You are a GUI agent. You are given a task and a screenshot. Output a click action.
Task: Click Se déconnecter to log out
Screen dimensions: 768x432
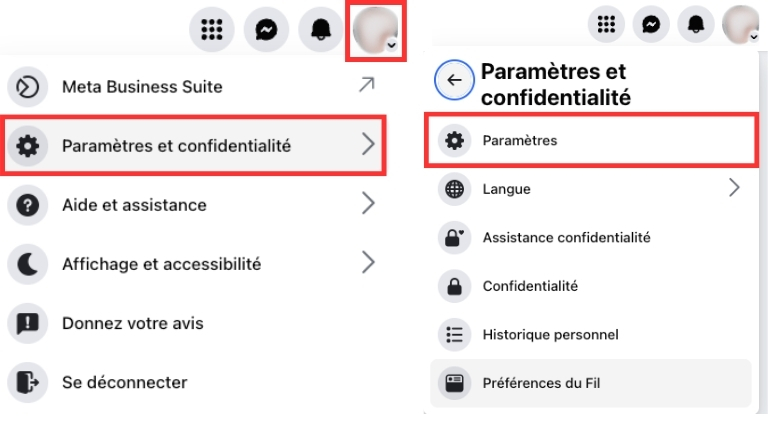pos(124,382)
